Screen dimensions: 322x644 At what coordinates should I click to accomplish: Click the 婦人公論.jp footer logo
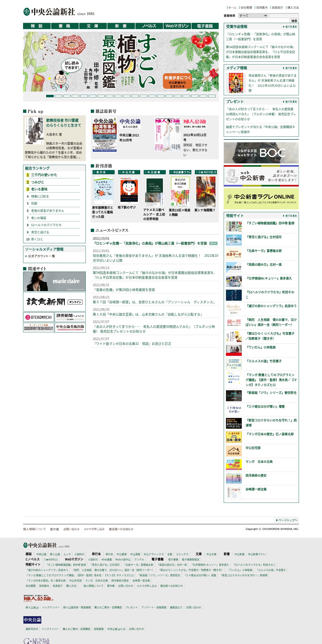(x=38, y=598)
